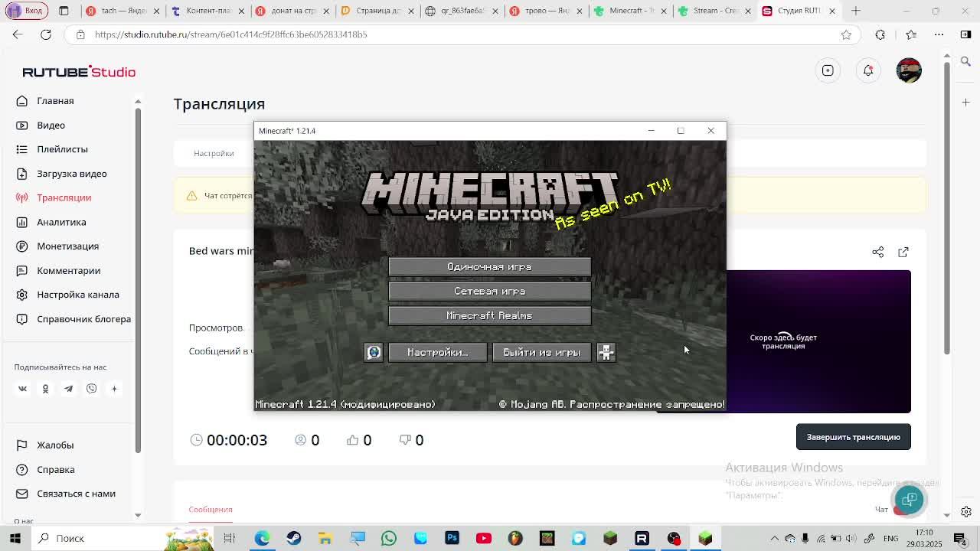Open Видео section in sidebar
The width and height of the screenshot is (980, 551).
[51, 126]
